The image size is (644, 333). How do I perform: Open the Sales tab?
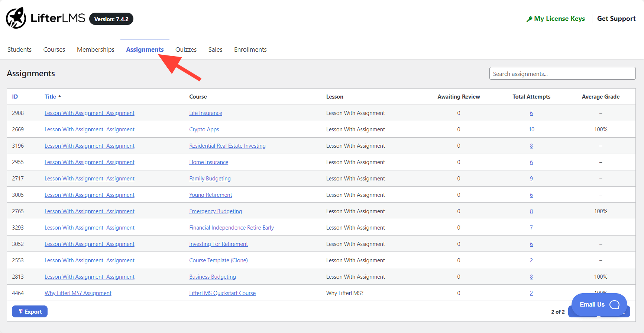[x=215, y=49]
